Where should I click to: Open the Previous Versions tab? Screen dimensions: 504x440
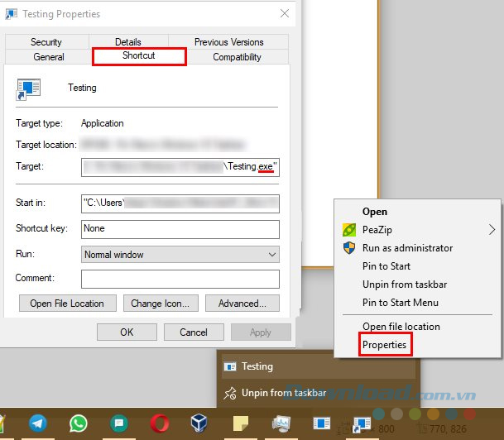229,42
